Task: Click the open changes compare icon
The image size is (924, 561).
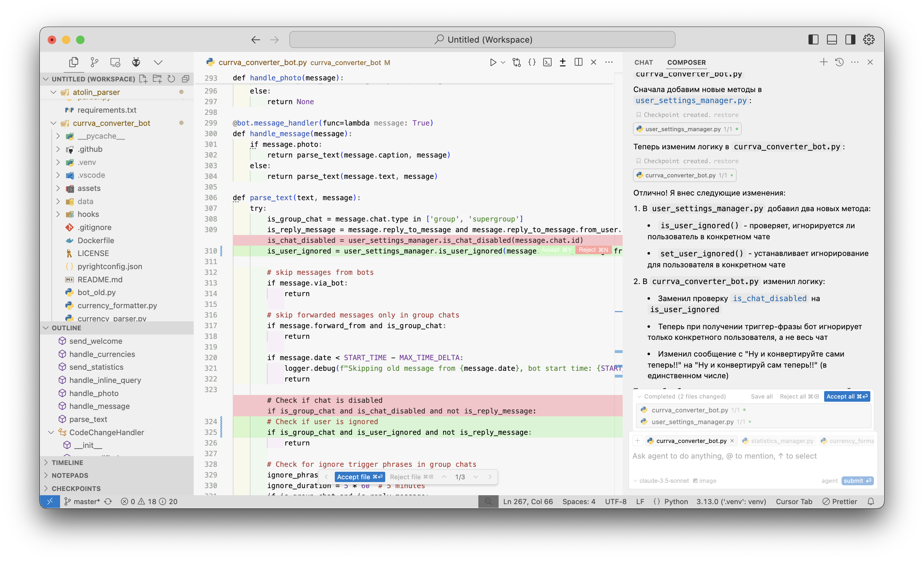Action: pyautogui.click(x=516, y=62)
